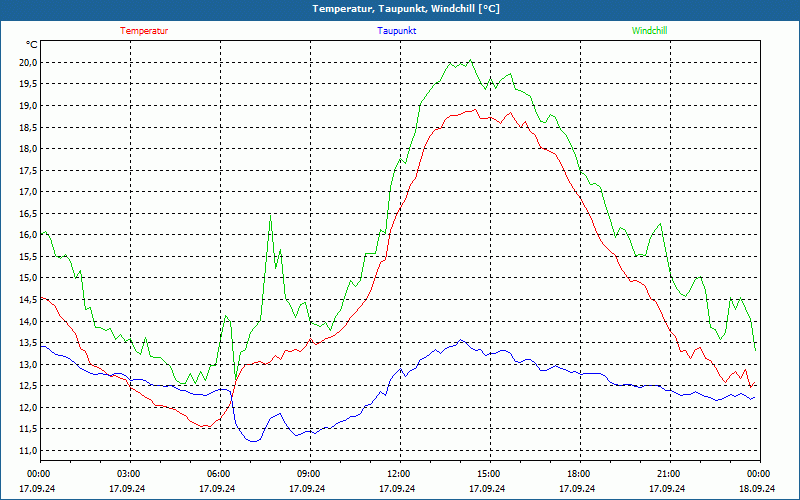Click the 13,5 y-axis label

28,343
